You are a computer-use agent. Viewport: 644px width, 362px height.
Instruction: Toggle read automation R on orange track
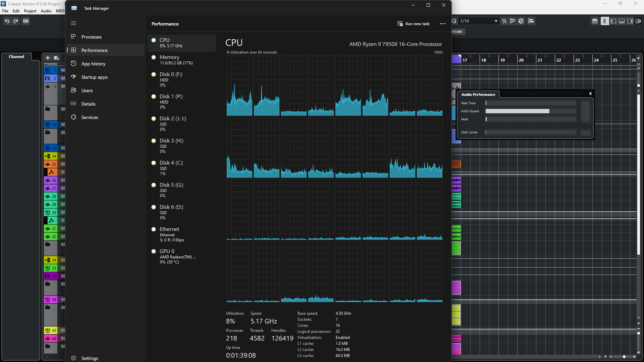(x=63, y=172)
